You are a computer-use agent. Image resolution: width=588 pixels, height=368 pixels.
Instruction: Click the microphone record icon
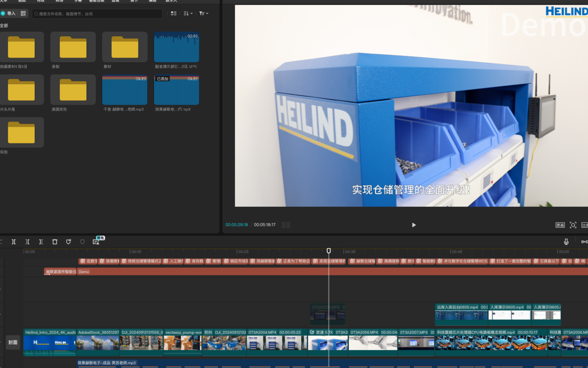pos(566,242)
